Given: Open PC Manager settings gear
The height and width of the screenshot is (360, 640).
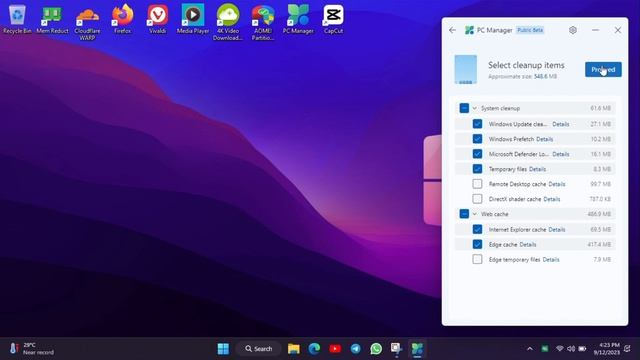Looking at the screenshot, I should 573,30.
